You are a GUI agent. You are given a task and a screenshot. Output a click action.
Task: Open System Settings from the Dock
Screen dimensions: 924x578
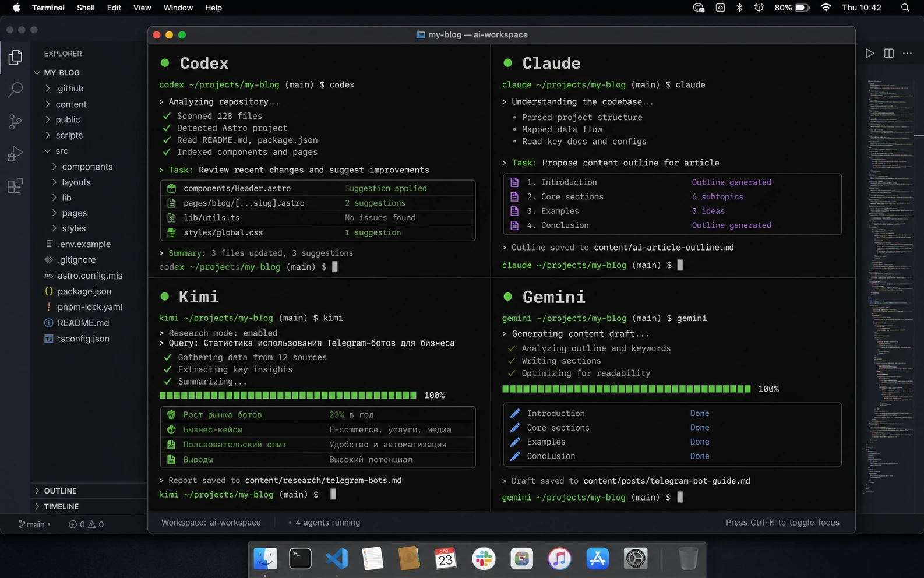(636, 559)
